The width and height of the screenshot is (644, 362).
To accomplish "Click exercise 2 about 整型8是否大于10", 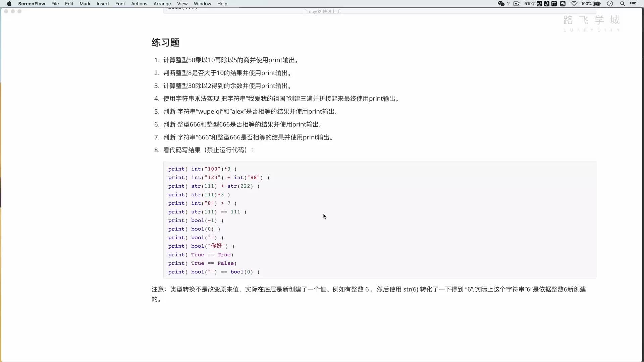I will pos(227,73).
